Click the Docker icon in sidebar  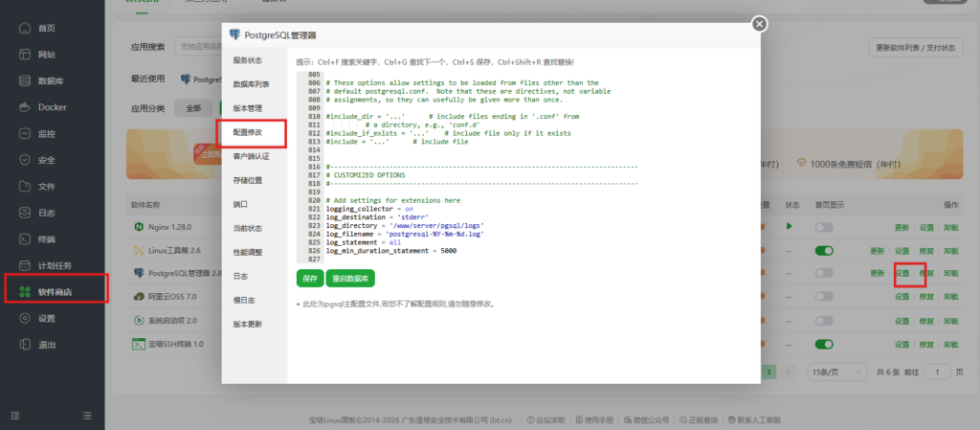(24, 107)
